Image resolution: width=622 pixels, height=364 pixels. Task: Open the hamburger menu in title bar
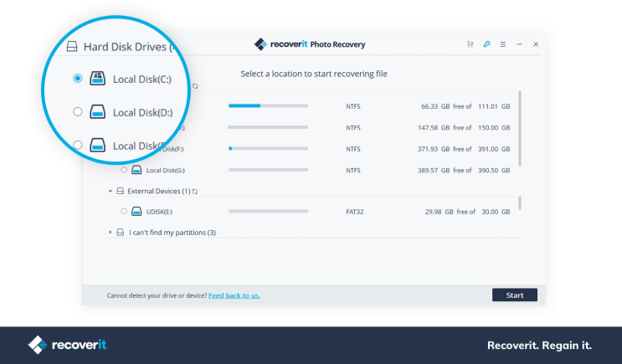point(502,44)
